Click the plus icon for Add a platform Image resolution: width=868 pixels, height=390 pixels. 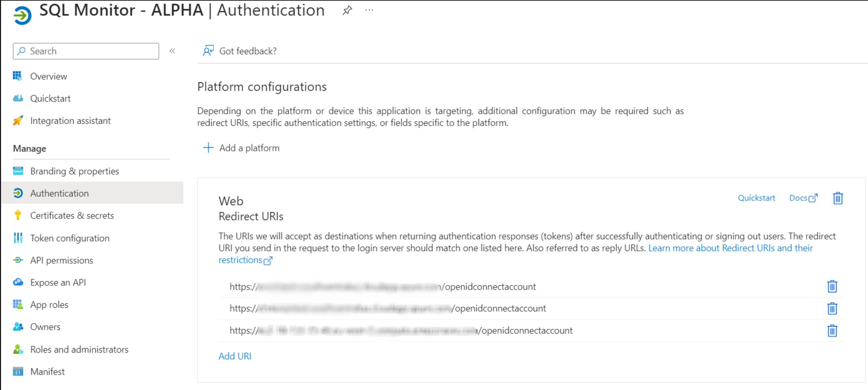pos(208,148)
